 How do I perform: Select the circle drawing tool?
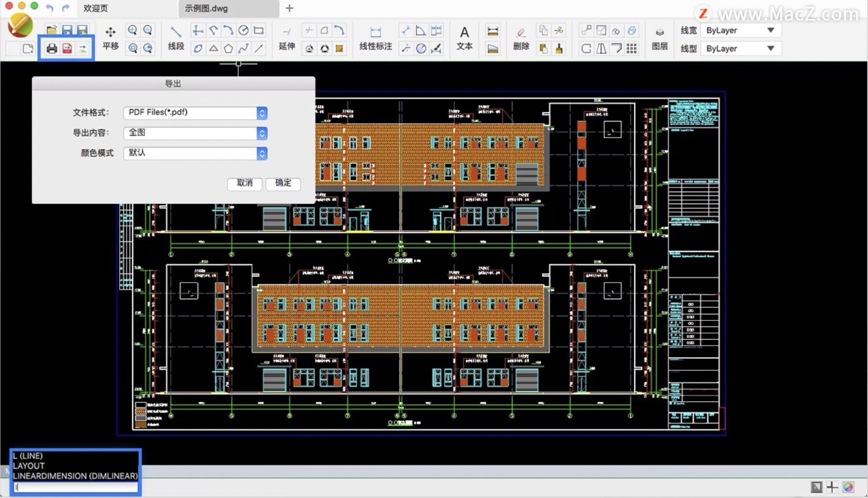coord(244,31)
